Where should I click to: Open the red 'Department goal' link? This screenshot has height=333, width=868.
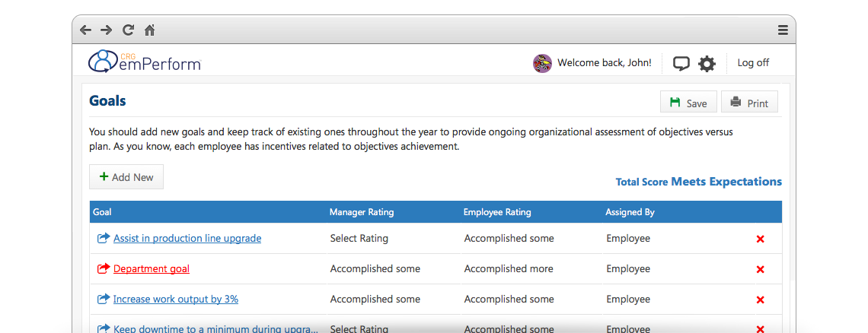click(152, 269)
